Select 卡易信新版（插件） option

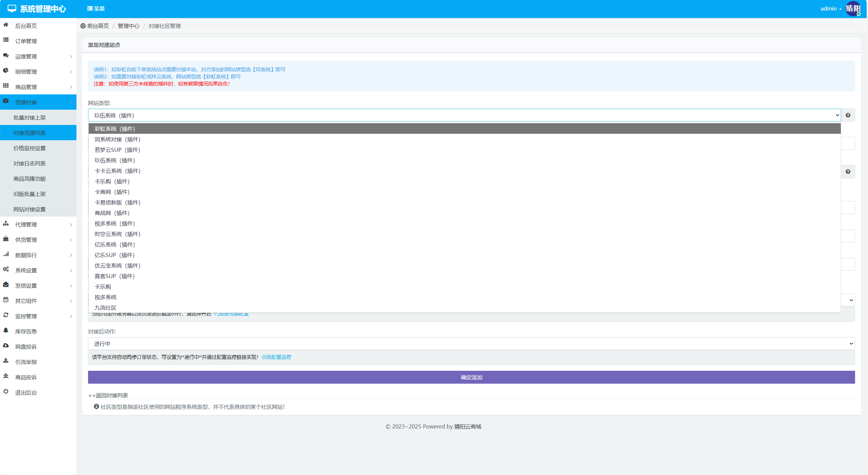click(465, 202)
